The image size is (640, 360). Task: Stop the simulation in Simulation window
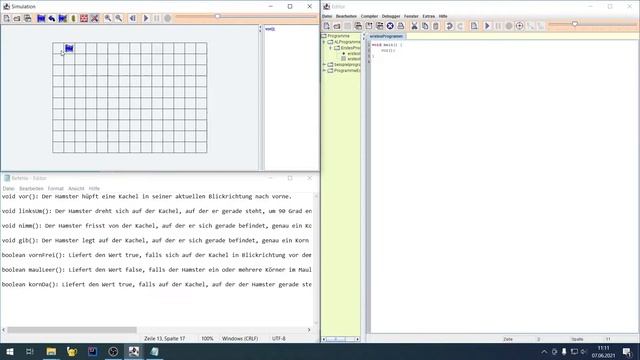click(167, 18)
